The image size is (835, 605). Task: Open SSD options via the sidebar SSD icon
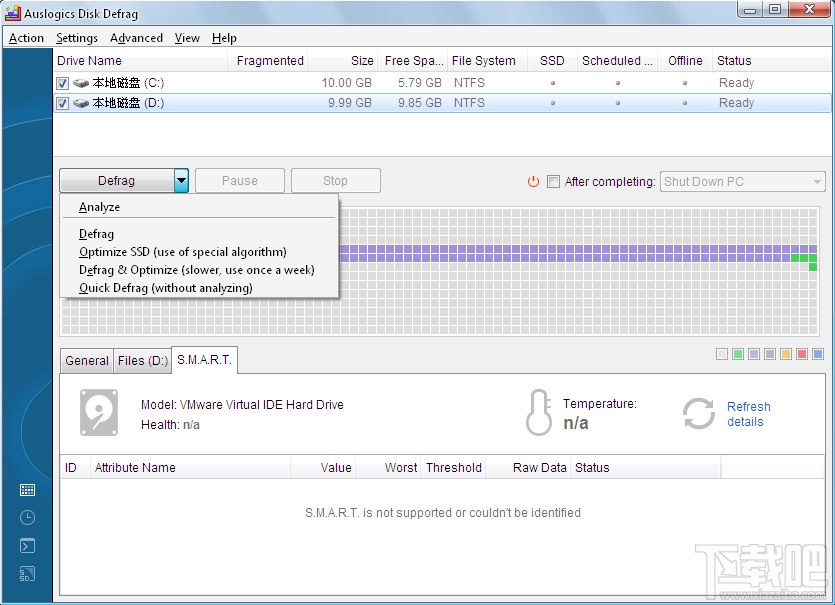[x=27, y=574]
